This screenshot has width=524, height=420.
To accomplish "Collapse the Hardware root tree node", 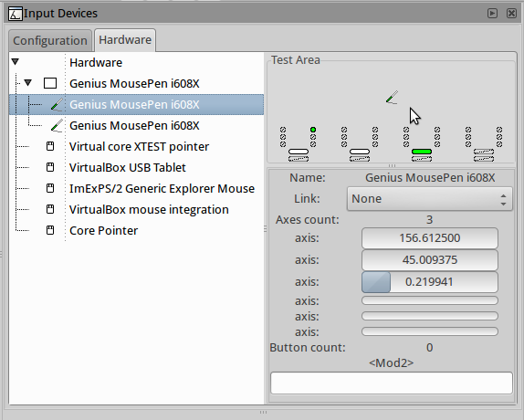I will (15, 62).
